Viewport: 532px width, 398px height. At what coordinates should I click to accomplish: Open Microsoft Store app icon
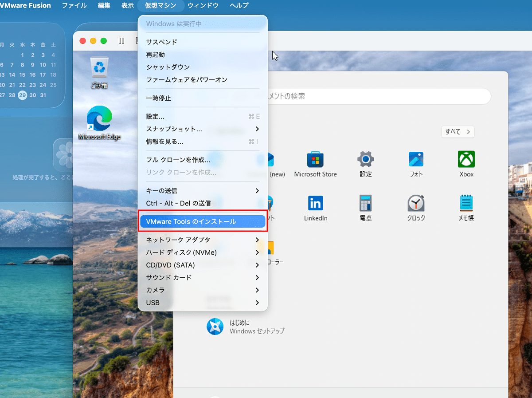pos(316,164)
